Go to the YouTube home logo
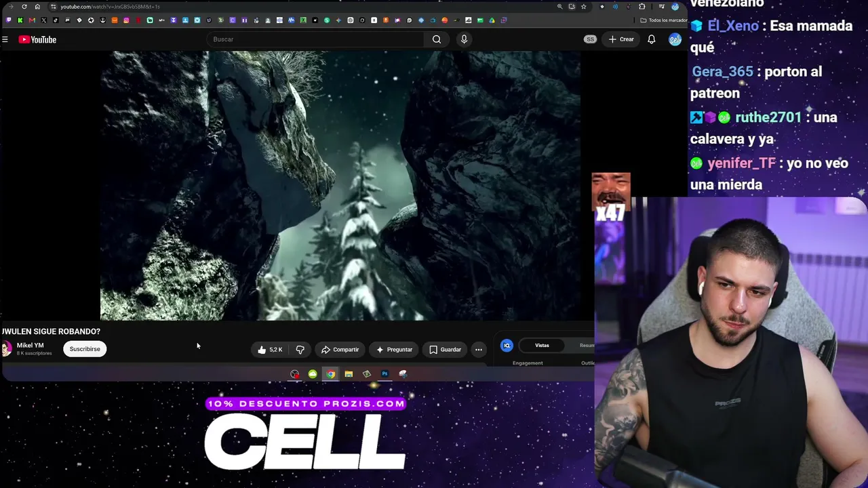This screenshot has height=488, width=868. [x=37, y=39]
